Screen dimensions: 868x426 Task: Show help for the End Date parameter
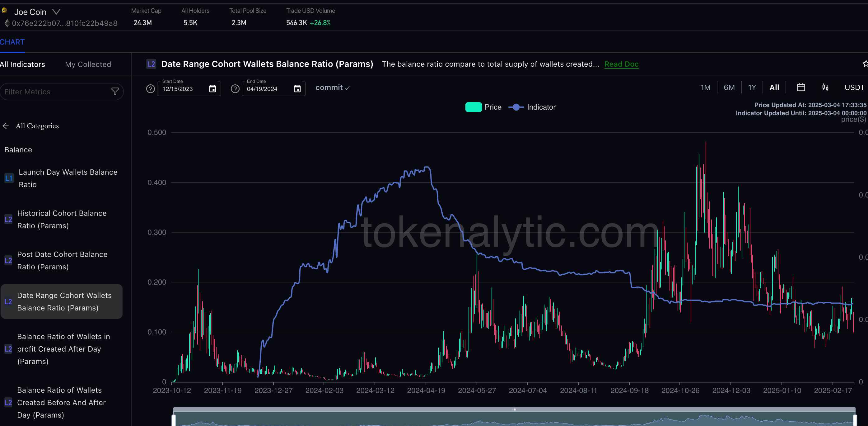(x=235, y=89)
